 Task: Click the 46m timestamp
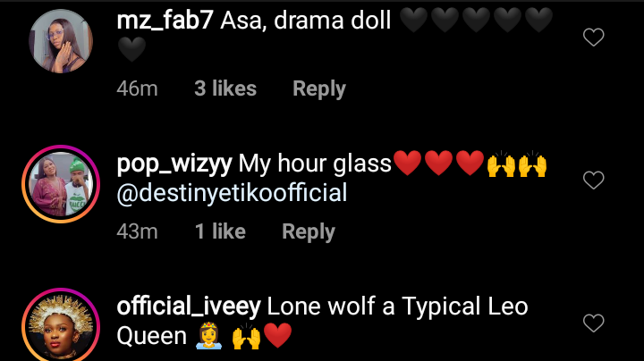point(137,88)
